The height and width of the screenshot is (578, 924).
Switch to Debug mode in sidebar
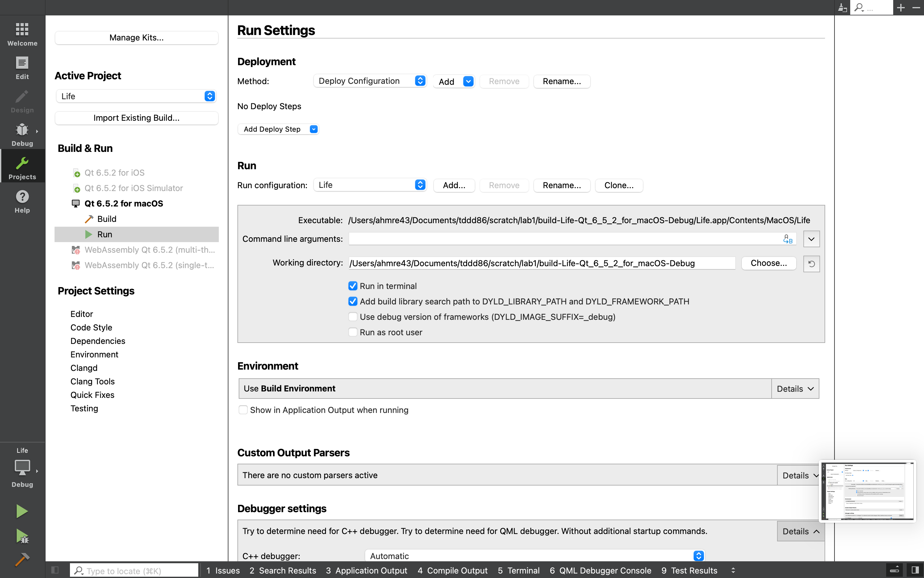[x=22, y=135]
